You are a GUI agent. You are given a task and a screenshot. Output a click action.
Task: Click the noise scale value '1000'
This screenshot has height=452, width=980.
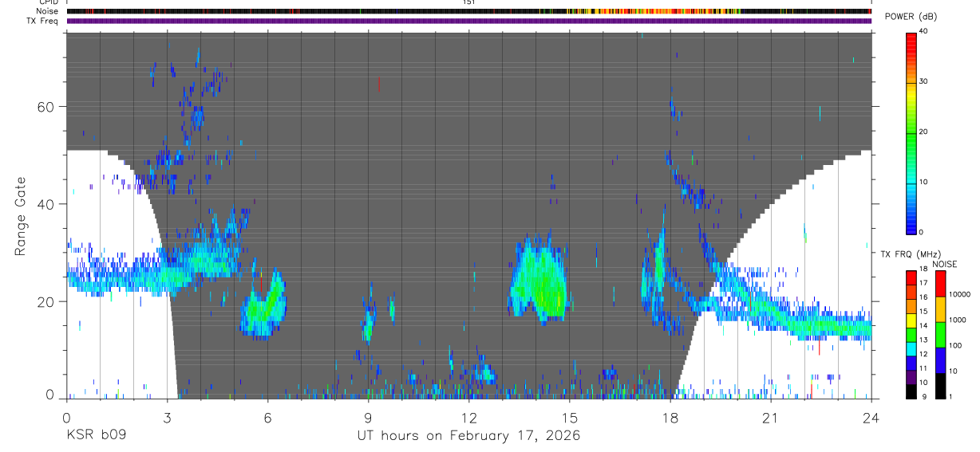pyautogui.click(x=958, y=320)
